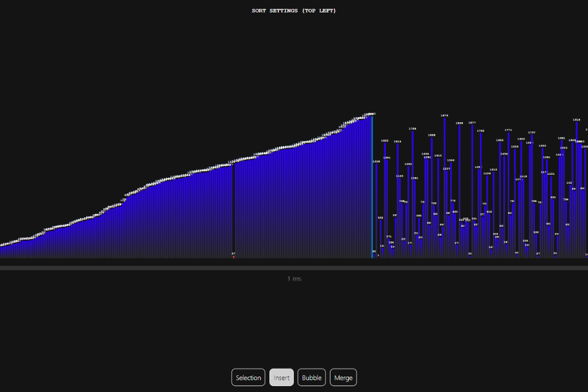Start the Merge sort algorithm

point(343,377)
